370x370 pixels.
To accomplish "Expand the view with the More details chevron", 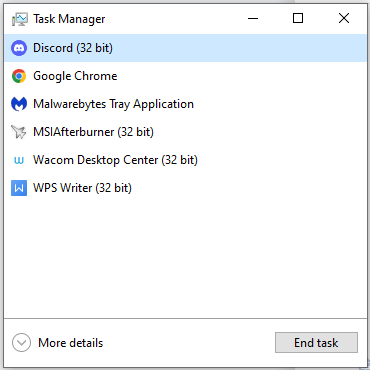I will coord(21,343).
